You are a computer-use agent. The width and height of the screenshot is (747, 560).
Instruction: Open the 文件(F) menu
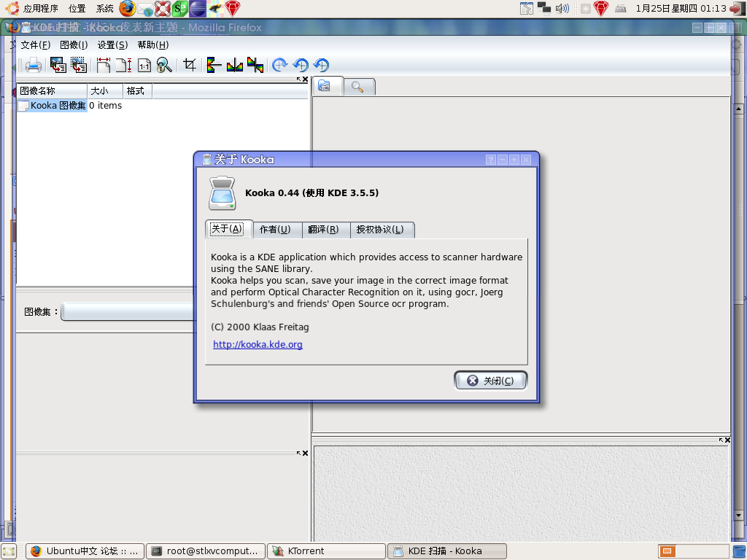[36, 44]
